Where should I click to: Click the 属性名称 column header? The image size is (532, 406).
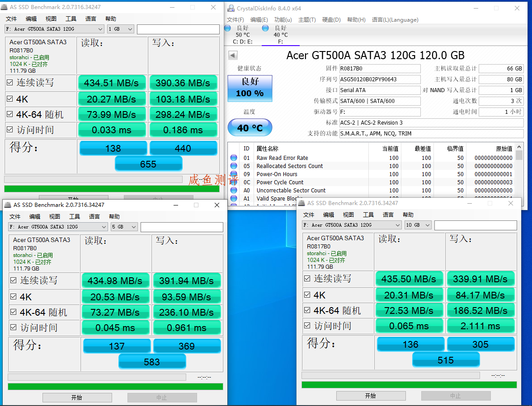[x=268, y=149]
